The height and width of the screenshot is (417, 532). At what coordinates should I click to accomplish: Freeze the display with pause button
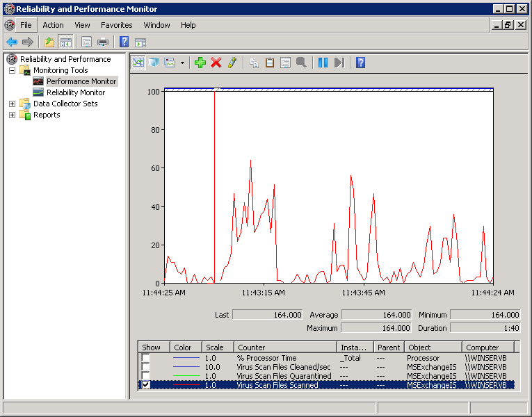tap(323, 63)
